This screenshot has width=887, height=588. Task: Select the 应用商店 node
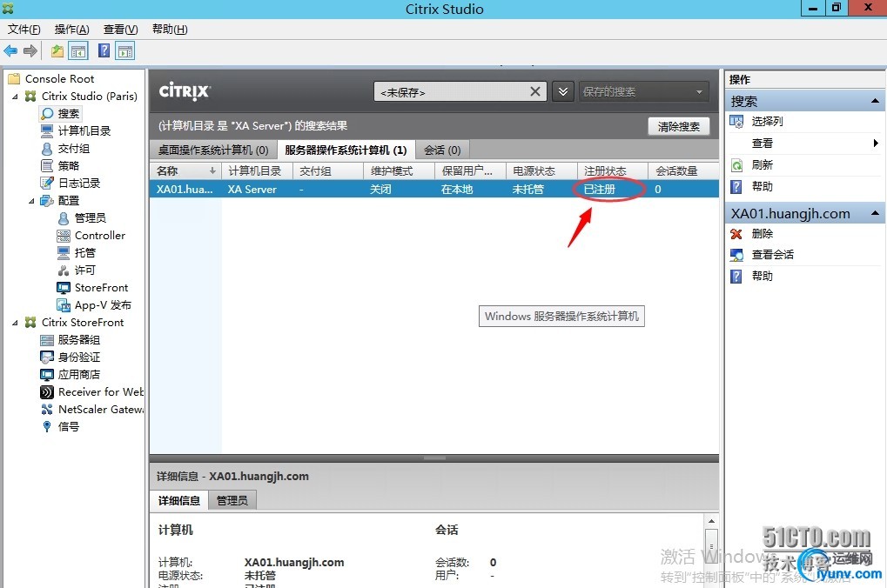[71, 375]
